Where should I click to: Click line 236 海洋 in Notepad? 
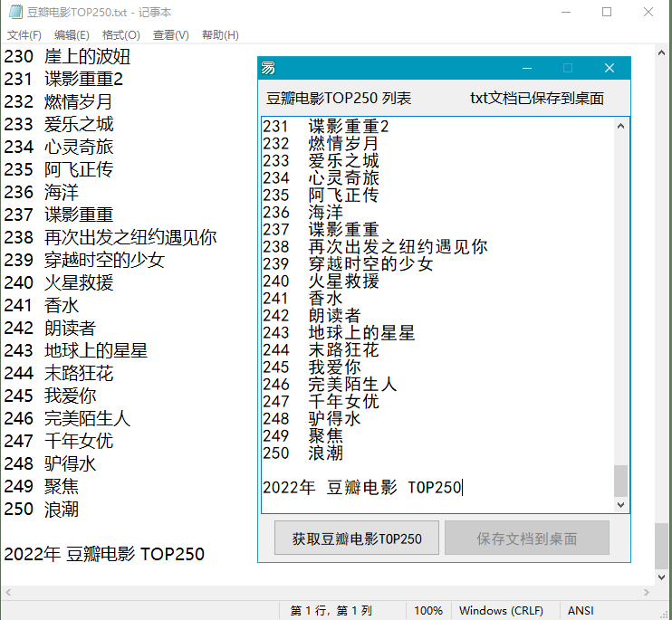tap(41, 192)
